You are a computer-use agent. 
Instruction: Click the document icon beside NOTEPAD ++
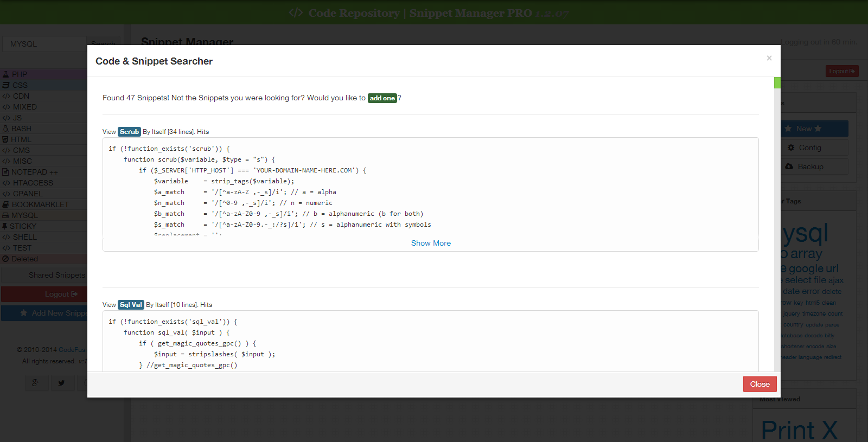tap(5, 172)
